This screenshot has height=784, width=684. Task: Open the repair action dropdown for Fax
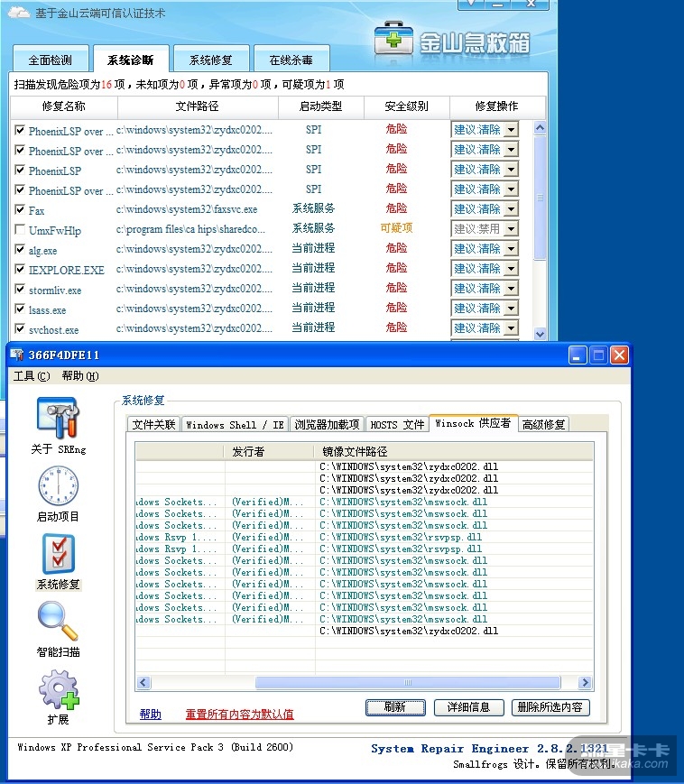point(511,209)
